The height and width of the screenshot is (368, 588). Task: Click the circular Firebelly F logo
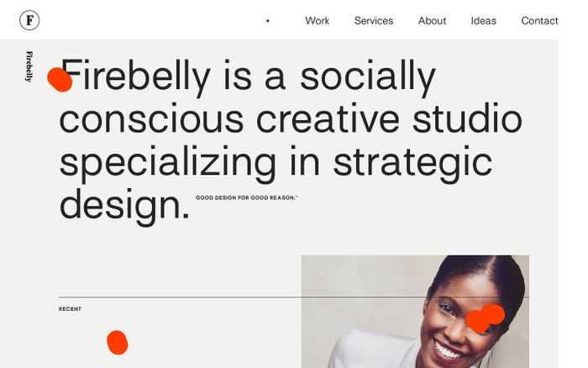tap(29, 20)
